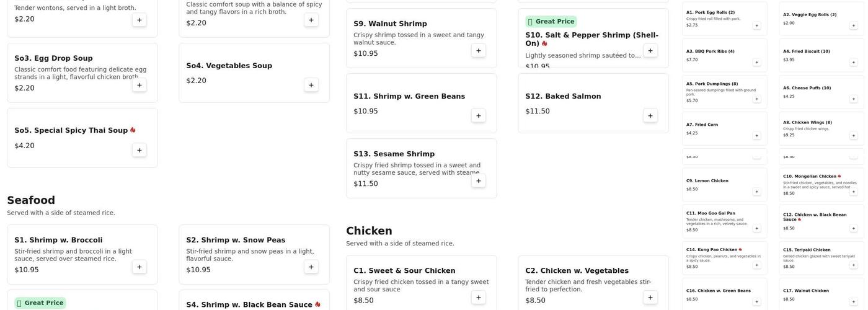The height and width of the screenshot is (310, 868).
Task: Add S13. Sesame Shrimp via plus icon
Action: 478,180
